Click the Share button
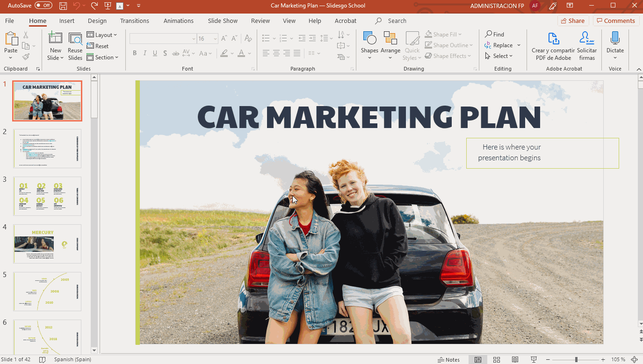The image size is (643, 364). pos(573,21)
